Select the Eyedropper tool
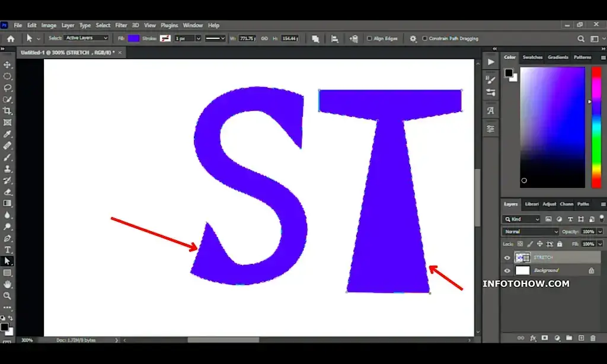 click(x=7, y=135)
